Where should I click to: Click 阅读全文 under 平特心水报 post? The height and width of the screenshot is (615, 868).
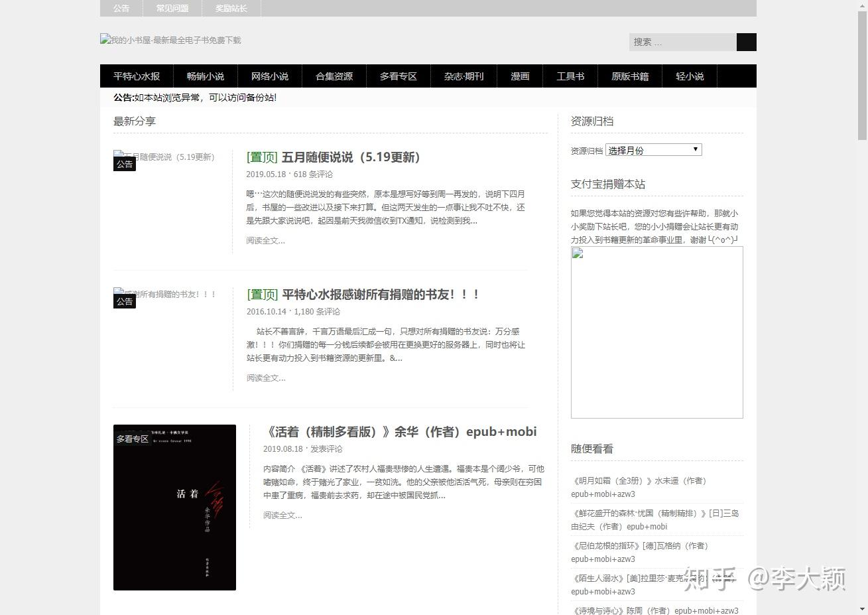tap(266, 378)
